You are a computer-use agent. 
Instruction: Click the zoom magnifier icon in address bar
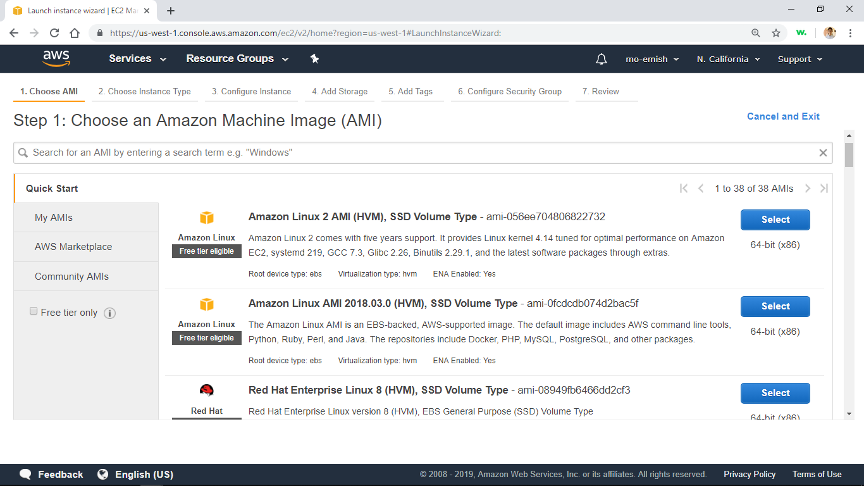coord(755,33)
